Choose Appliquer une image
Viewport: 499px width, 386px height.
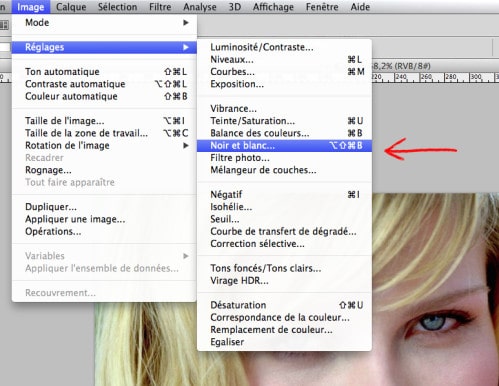(x=104, y=219)
